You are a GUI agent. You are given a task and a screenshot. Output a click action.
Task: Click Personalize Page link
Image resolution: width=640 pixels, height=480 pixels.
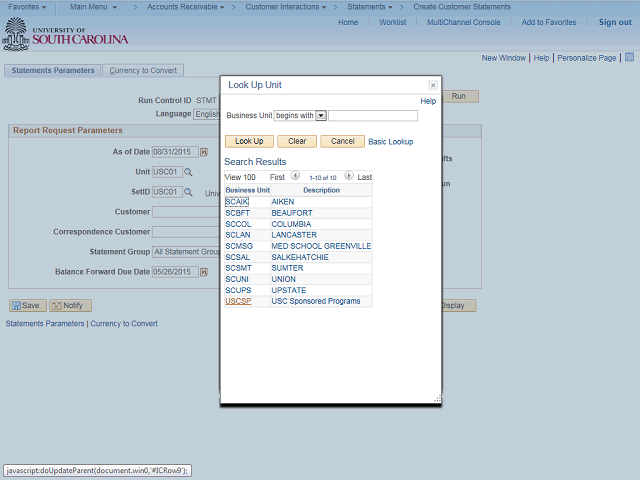click(x=587, y=58)
